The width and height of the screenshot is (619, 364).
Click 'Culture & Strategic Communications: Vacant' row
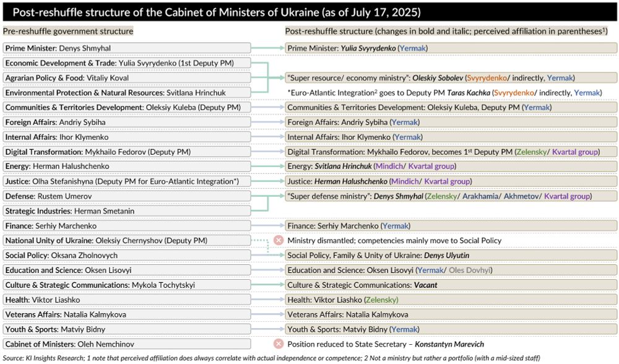point(451,285)
